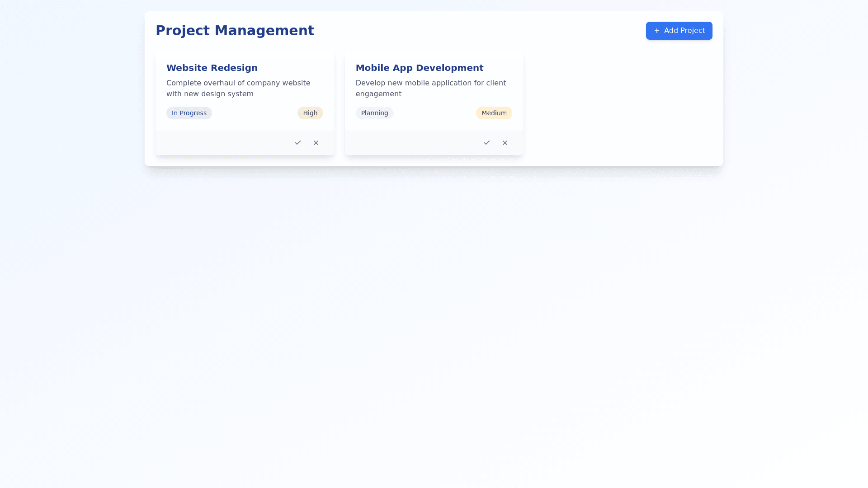Open the Mobile App Development project title
868x488 pixels.
click(x=419, y=68)
